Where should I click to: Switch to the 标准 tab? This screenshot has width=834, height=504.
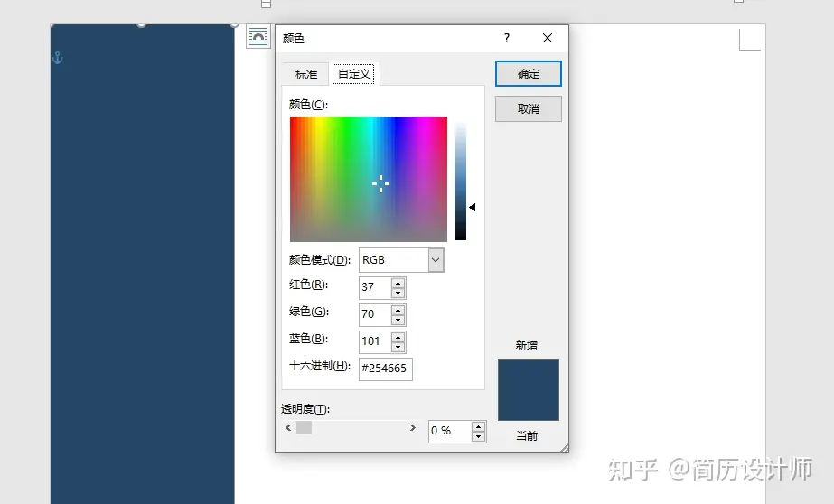point(306,74)
